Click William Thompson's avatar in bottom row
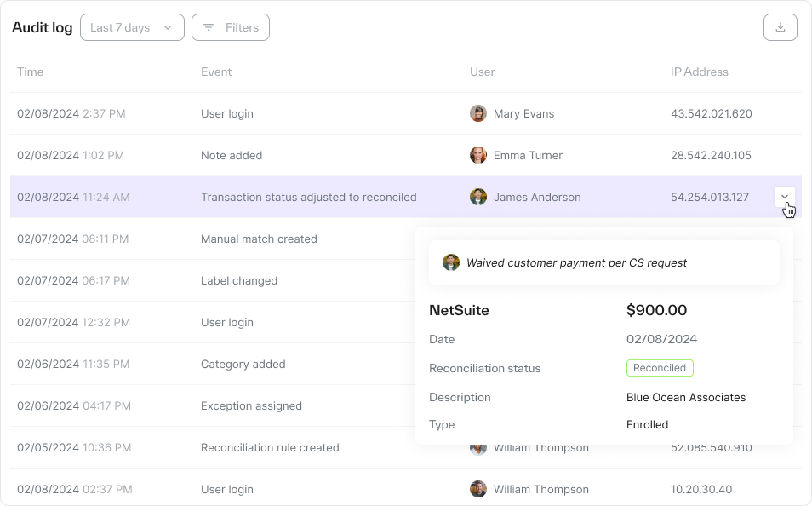This screenshot has width=812, height=506. point(478,489)
